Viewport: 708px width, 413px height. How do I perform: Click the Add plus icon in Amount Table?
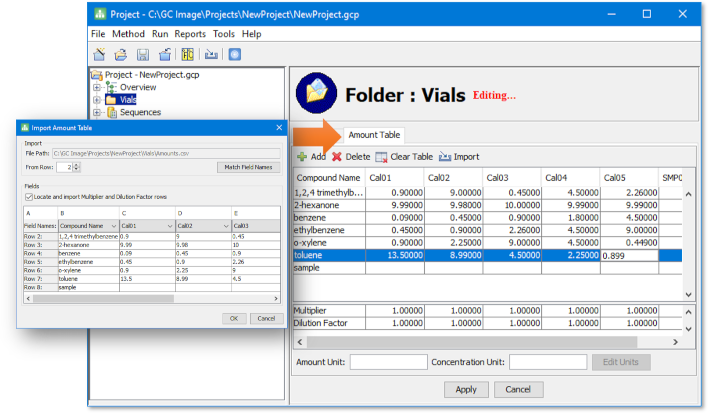tap(302, 157)
